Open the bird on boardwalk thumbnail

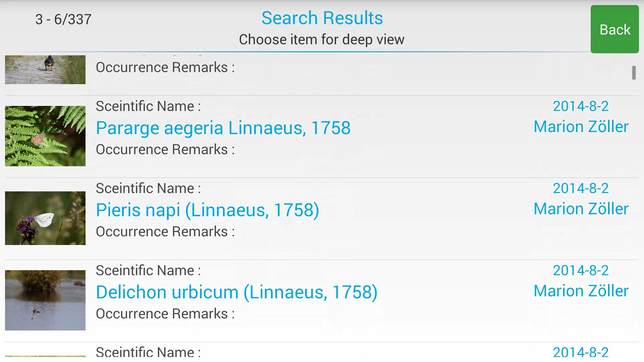pyautogui.click(x=45, y=70)
